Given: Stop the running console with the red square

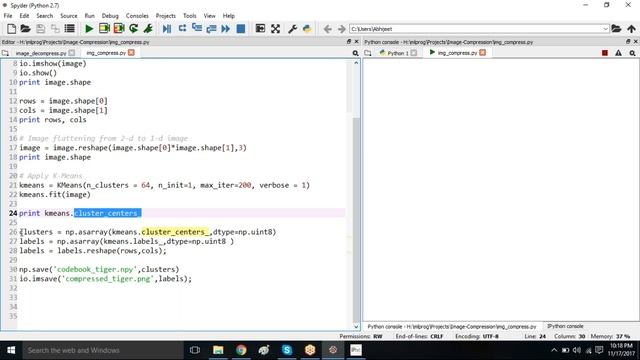Looking at the screenshot, I should 605,53.
